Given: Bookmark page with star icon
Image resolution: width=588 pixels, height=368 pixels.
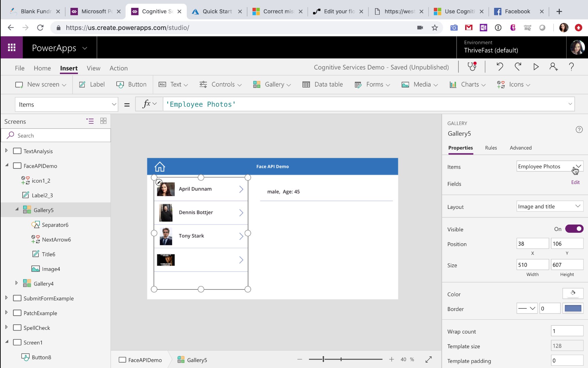Looking at the screenshot, I should pos(435,28).
